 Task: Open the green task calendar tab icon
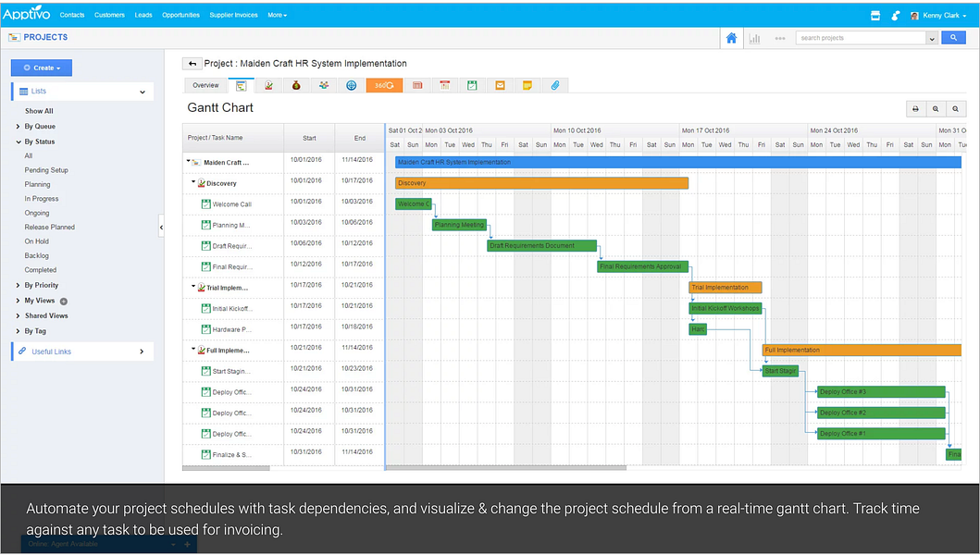coord(473,86)
